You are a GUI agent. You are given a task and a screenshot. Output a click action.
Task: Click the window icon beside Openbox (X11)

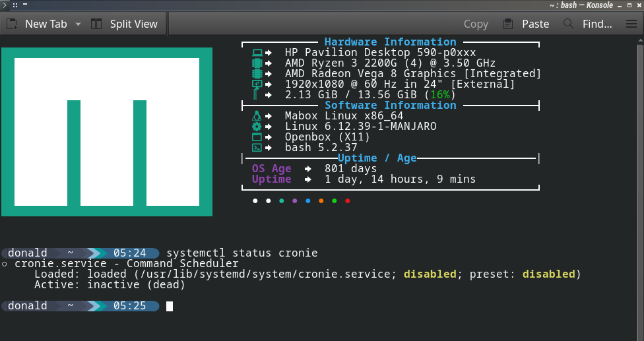tap(257, 137)
